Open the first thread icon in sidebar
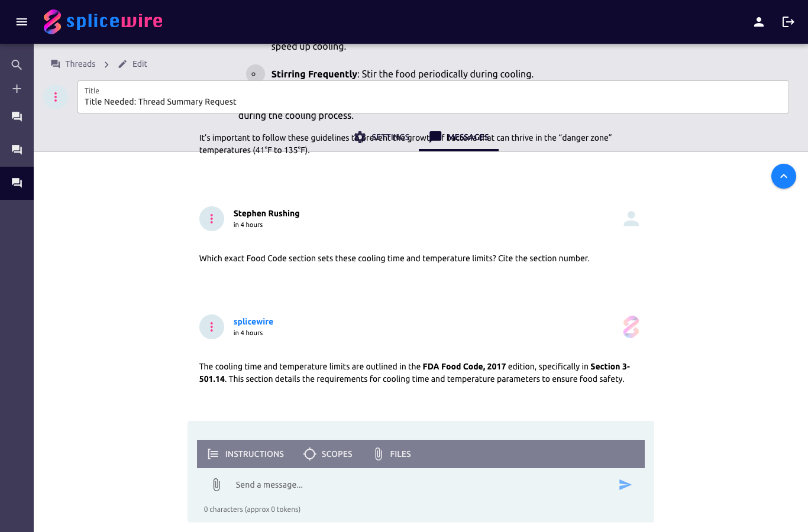The width and height of the screenshot is (808, 532). tap(17, 117)
